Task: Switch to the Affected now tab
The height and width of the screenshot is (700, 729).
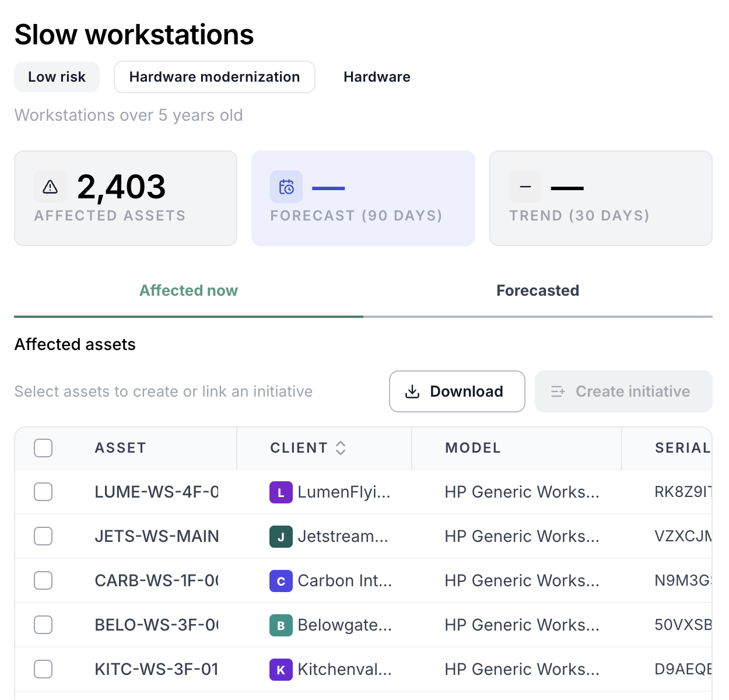Action: pos(188,290)
